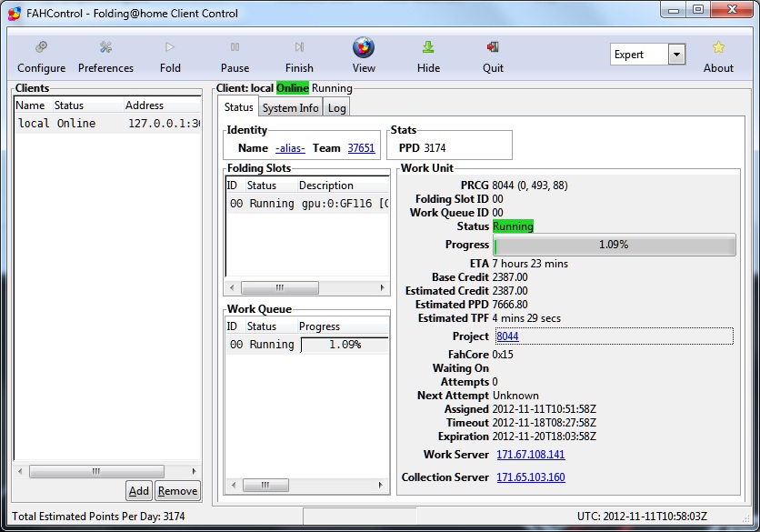
Task: Click the Add client button
Action: pos(138,491)
